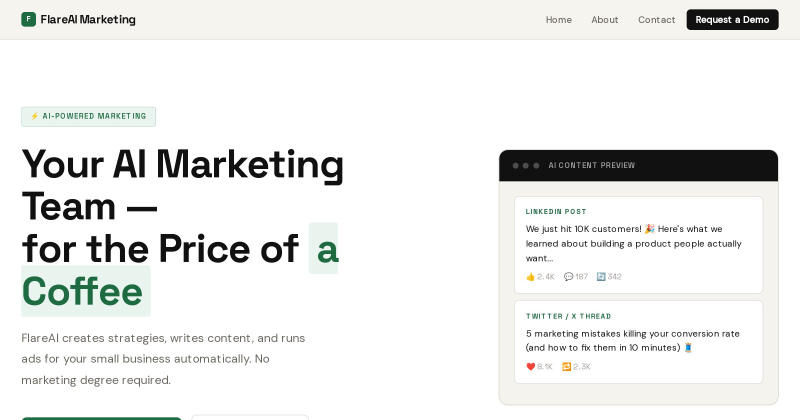
Task: Click the FlareAI Marketing brand name
Action: coord(88,19)
